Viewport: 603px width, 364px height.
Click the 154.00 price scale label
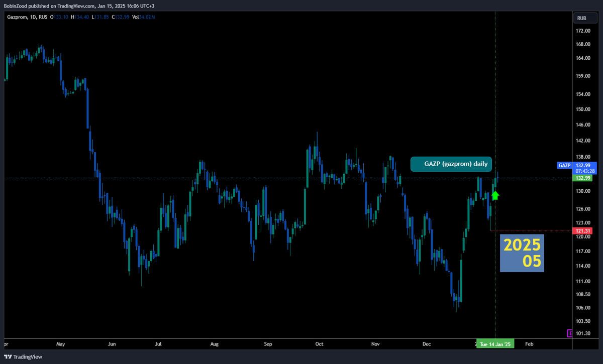tap(583, 94)
